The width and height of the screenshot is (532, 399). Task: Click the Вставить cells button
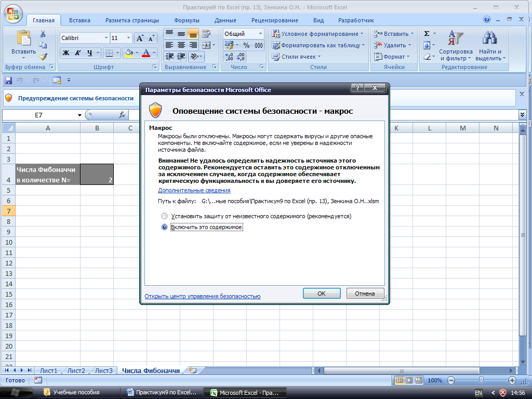pos(394,34)
